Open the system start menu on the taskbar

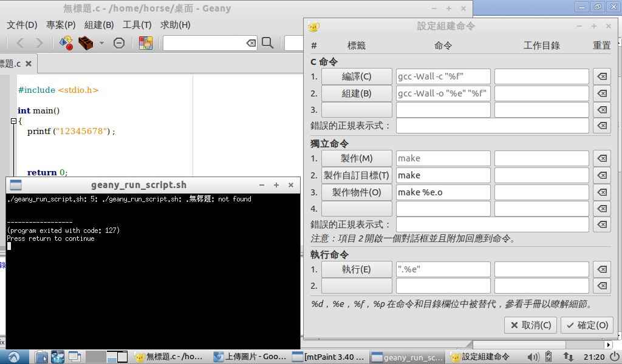pyautogui.click(x=13, y=357)
